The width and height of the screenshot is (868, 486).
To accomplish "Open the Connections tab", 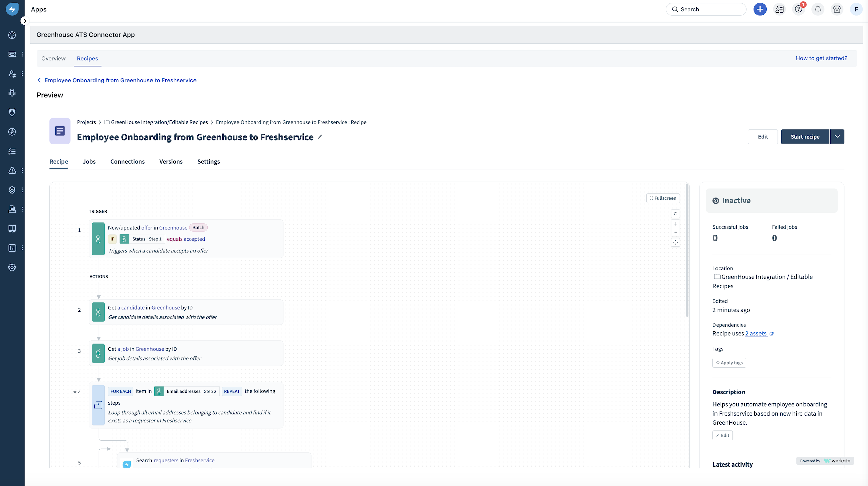I will (x=127, y=162).
